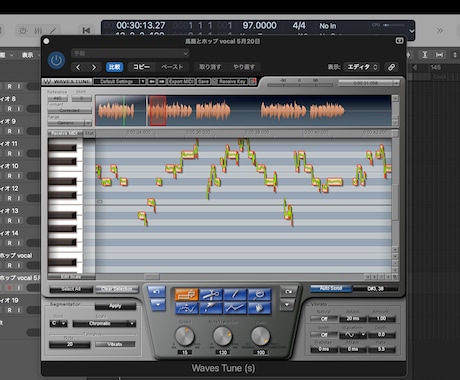The height and width of the screenshot is (380, 460).
Task: Select the Pencil drawing tool
Action: click(x=235, y=294)
